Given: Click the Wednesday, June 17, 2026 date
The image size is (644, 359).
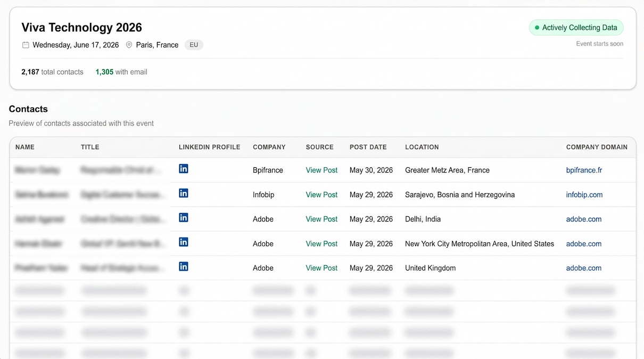Looking at the screenshot, I should (x=76, y=45).
